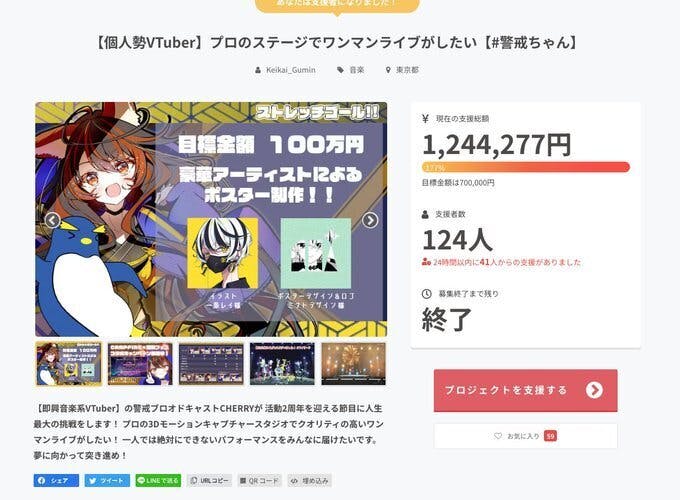
Task: Share project via Facebook シェア button
Action: click(x=56, y=480)
